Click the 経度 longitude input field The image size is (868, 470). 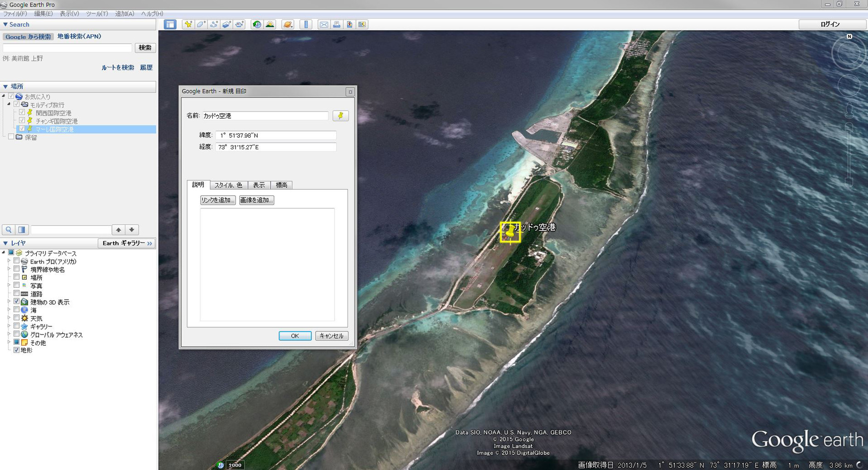tap(276, 147)
